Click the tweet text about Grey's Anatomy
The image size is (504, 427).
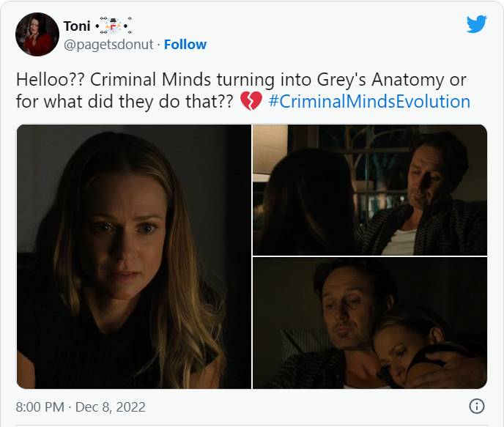[x=243, y=90]
